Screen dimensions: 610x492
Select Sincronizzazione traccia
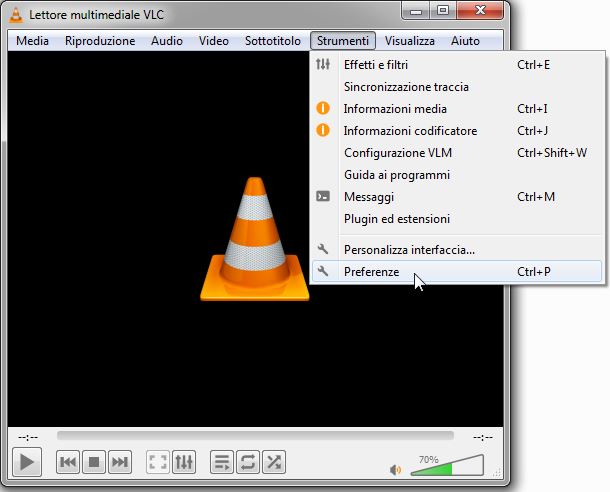coord(457,87)
